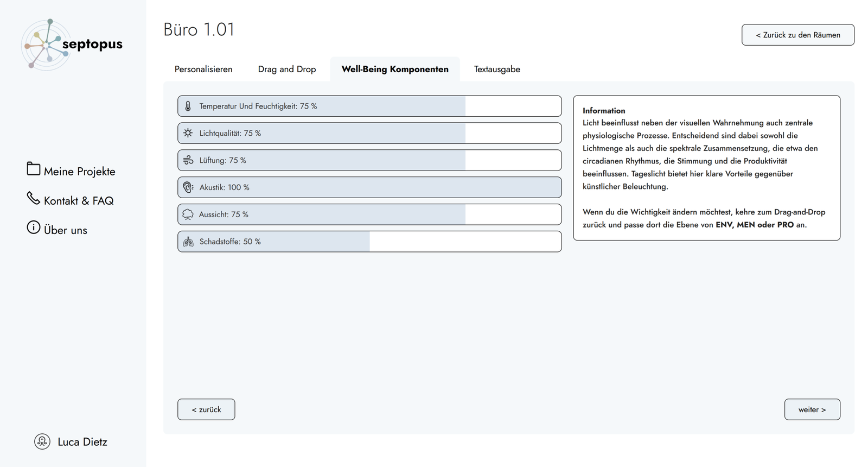868x467 pixels.
Task: Click the phone icon for Kontakt & FAQ
Action: click(x=34, y=199)
